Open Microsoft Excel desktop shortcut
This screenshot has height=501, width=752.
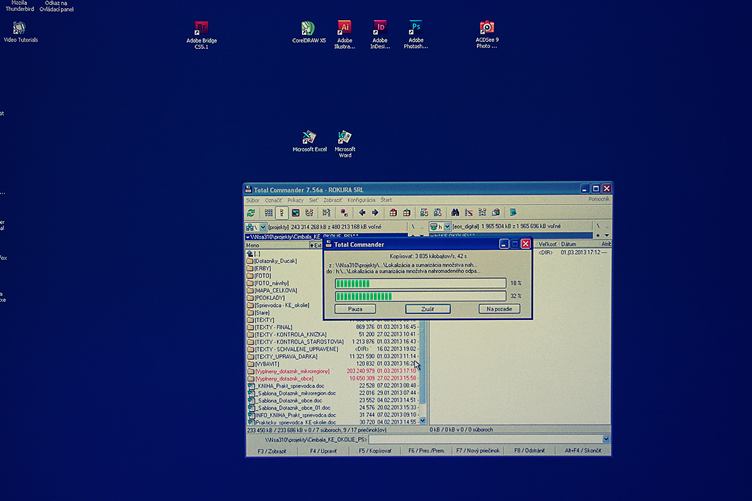click(309, 137)
